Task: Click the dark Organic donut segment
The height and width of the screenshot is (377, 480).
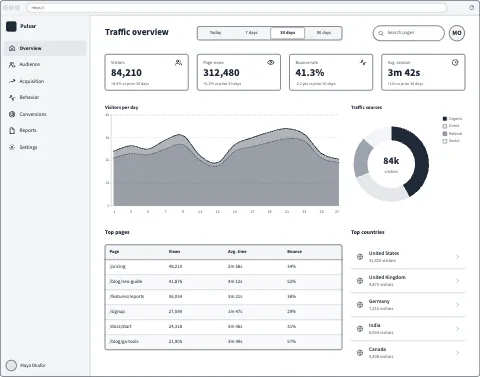Action: point(421,158)
